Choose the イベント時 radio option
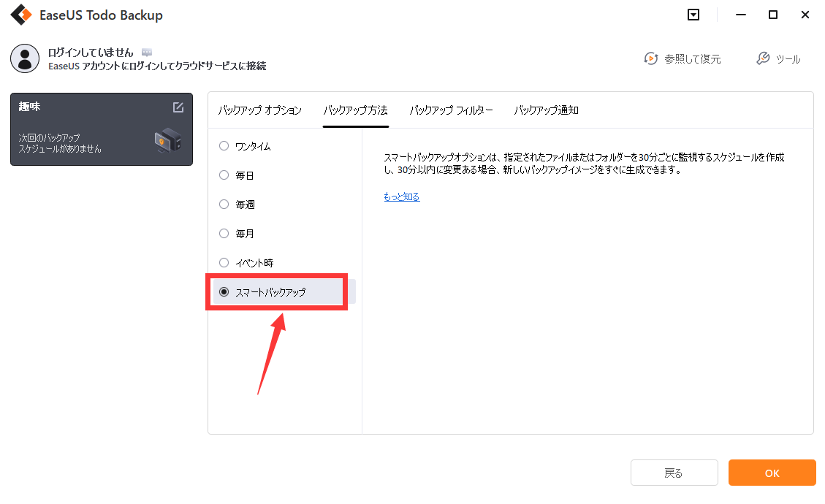 pyautogui.click(x=224, y=263)
